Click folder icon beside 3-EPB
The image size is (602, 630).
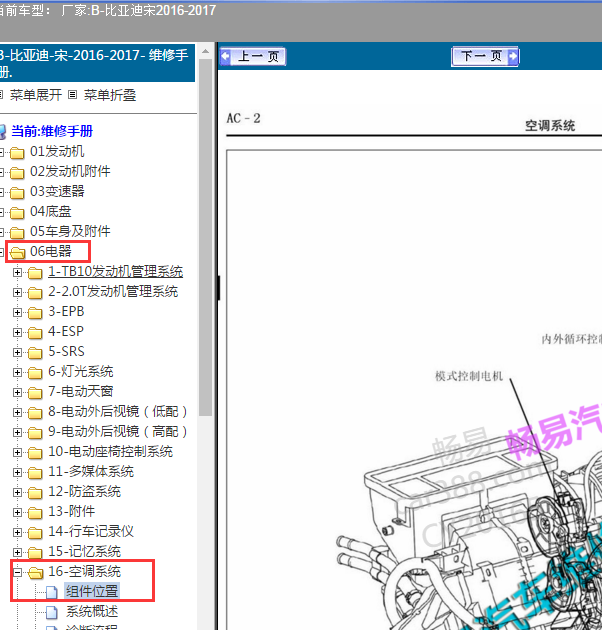(35, 313)
